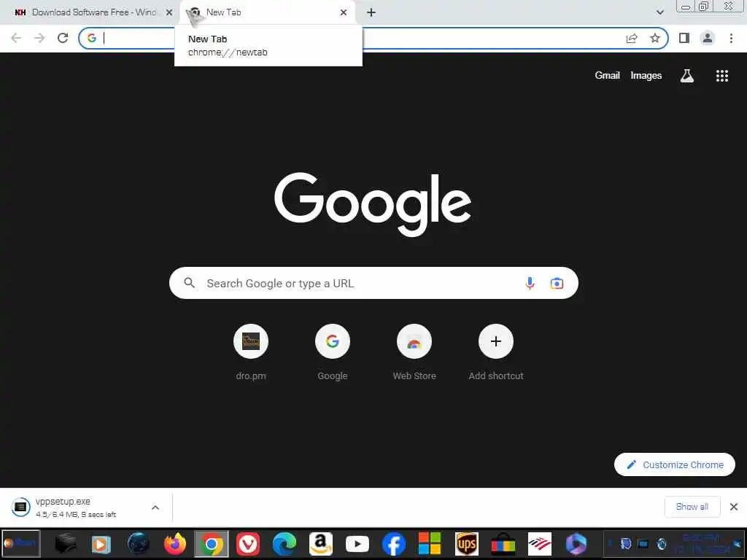Launch Vivaldi from the taskbar
Screen dimensions: 747x560
click(248, 544)
